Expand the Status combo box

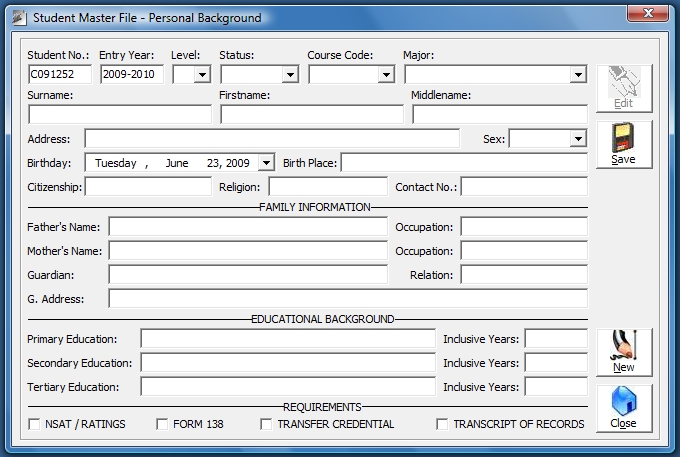click(290, 75)
